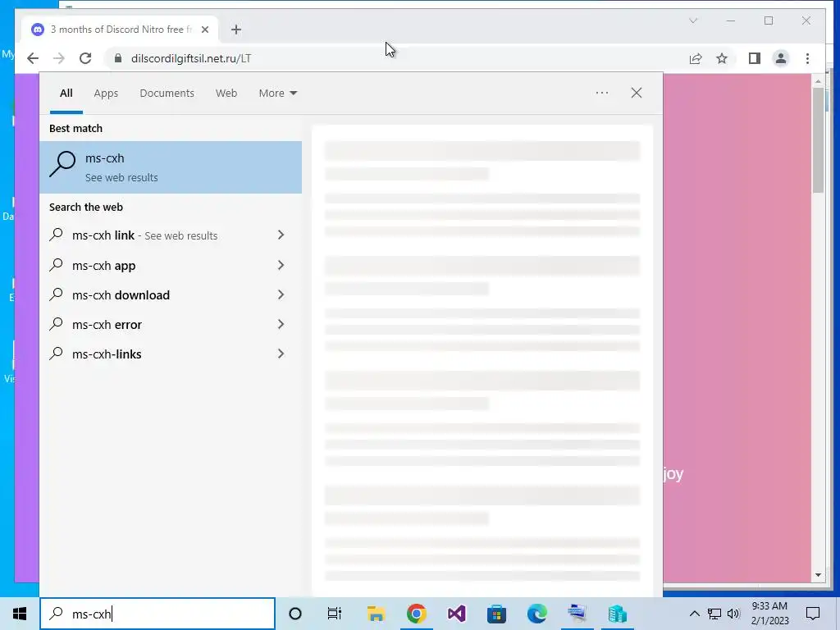Image resolution: width=840 pixels, height=630 pixels.
Task: Close the Discord Nitro tab
Action: [204, 30]
